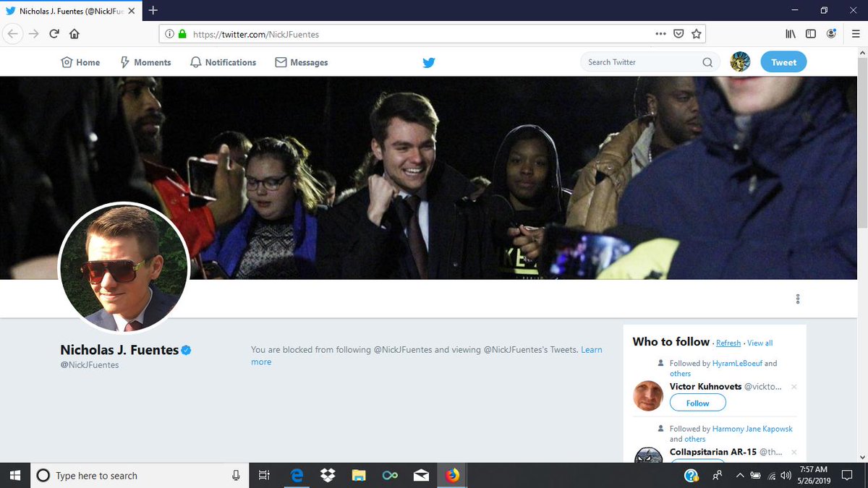Screen dimensions: 868x488
Task: Open the battery status tray icon
Action: (x=756, y=475)
